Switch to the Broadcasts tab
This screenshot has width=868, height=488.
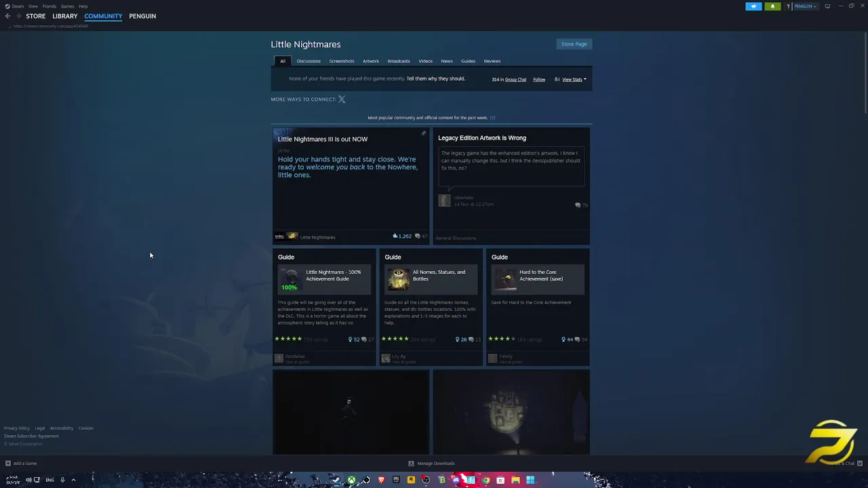pyautogui.click(x=399, y=61)
